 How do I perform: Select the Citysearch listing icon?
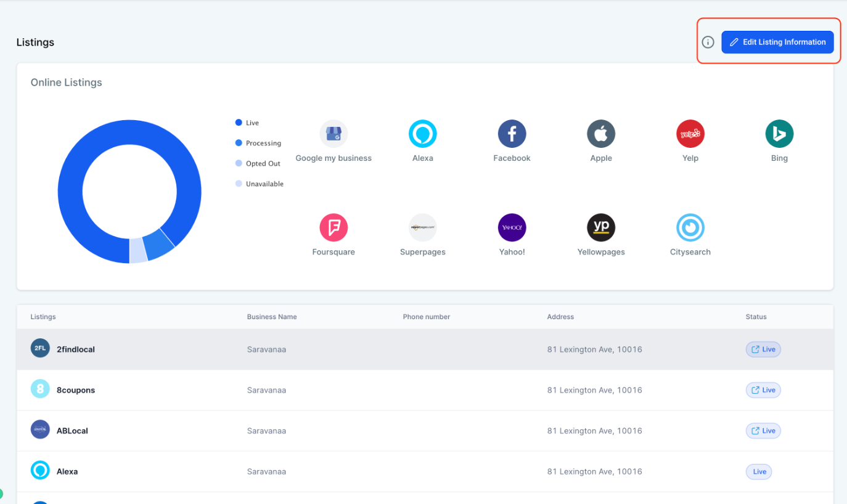[x=690, y=227]
